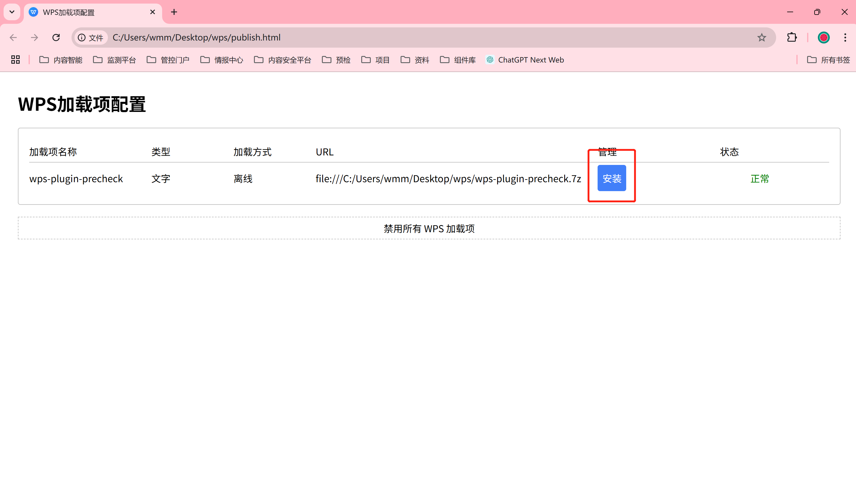Click the 安装 install button
This screenshot has width=856, height=504.
coord(611,178)
